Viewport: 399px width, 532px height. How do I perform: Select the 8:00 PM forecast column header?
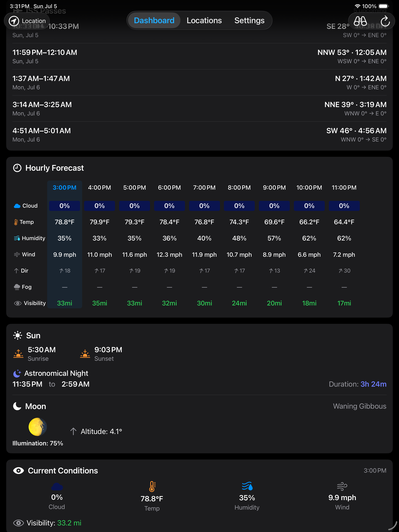click(239, 188)
